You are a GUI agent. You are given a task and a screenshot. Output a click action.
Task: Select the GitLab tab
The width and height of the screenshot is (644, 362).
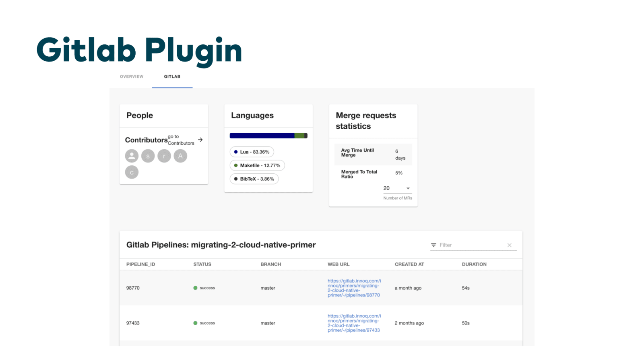(x=172, y=76)
